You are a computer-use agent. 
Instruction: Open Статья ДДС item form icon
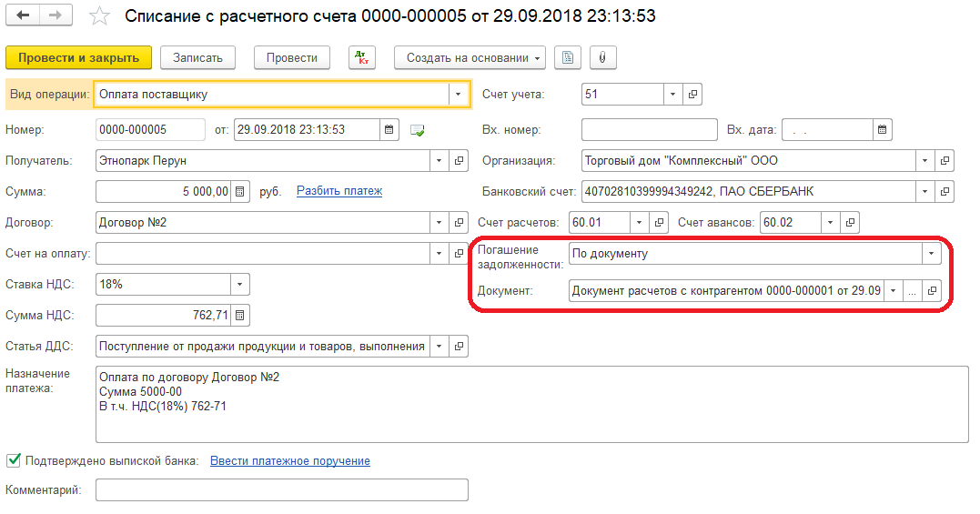point(459,347)
